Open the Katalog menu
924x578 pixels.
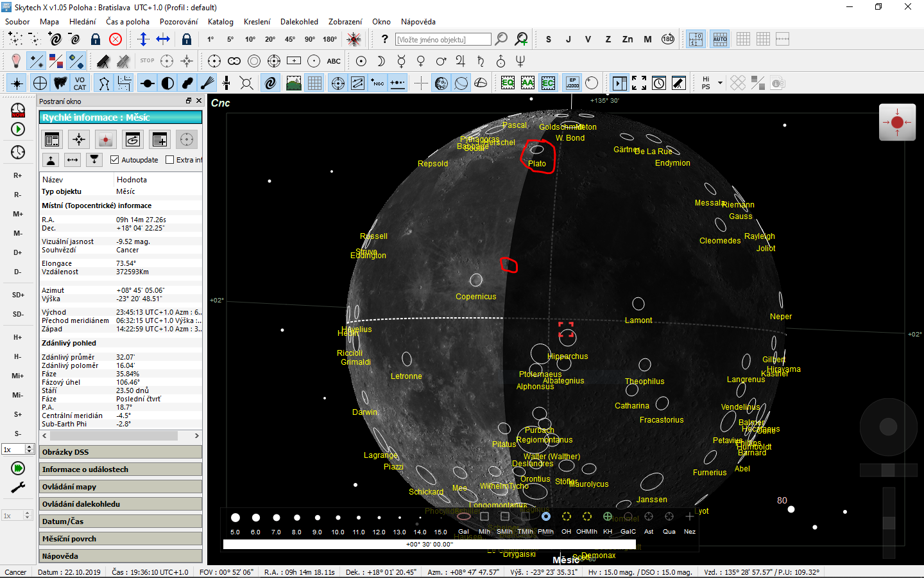pyautogui.click(x=220, y=21)
